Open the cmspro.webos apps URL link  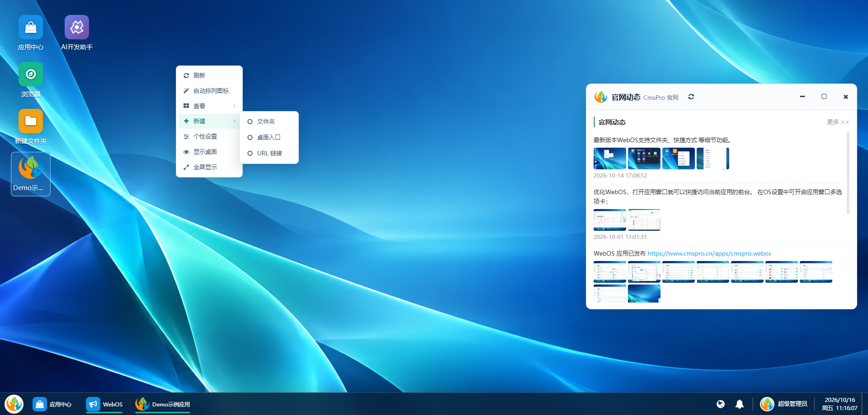(709, 253)
